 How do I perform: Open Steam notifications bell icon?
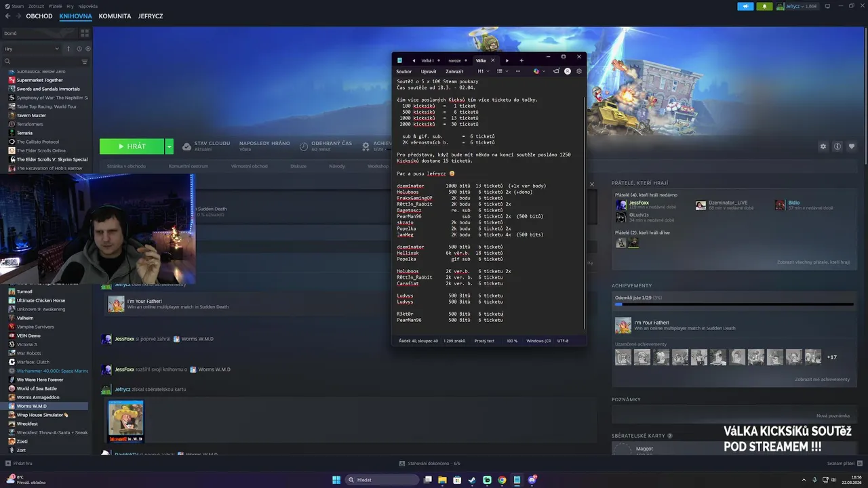click(766, 6)
